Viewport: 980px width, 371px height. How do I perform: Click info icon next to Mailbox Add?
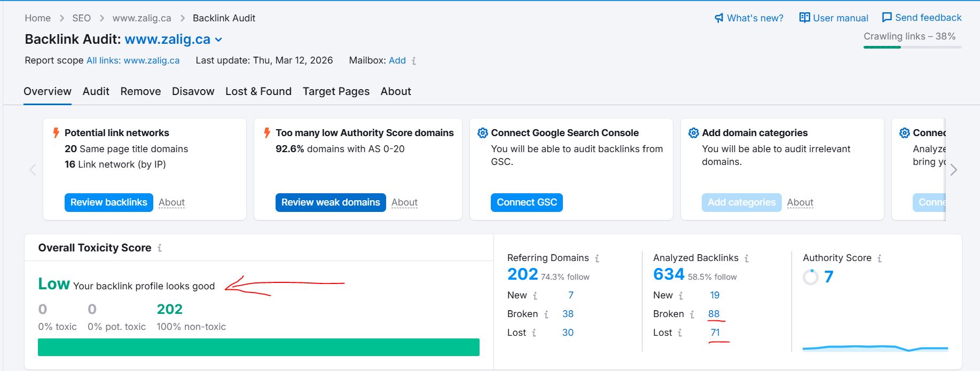[414, 61]
